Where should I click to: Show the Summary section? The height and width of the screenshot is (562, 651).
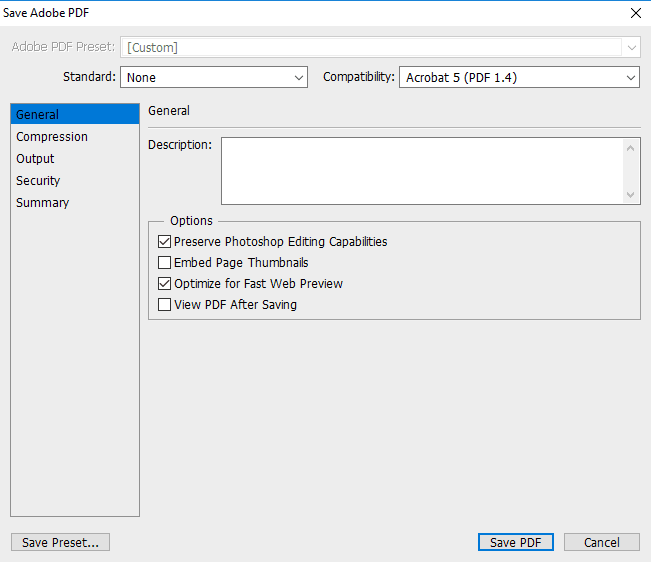pos(75,203)
